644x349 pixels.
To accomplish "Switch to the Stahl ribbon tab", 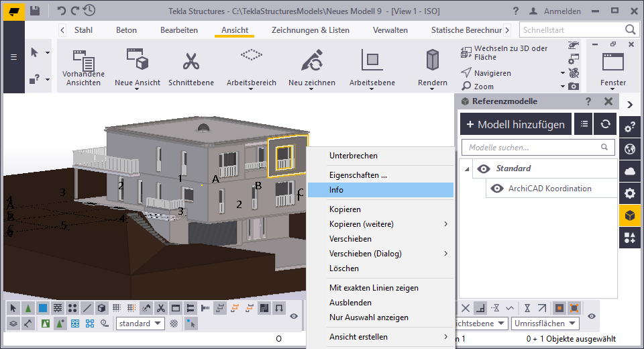I will (83, 30).
